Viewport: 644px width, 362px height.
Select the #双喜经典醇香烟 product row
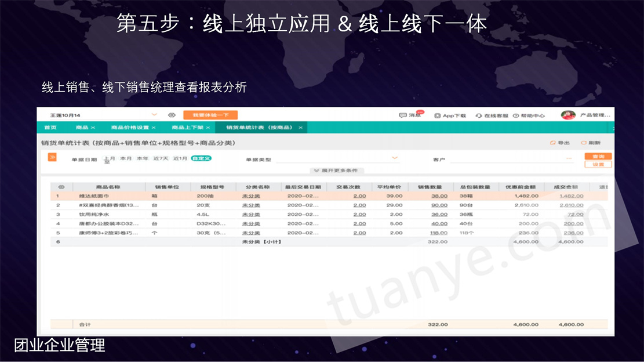(329, 205)
